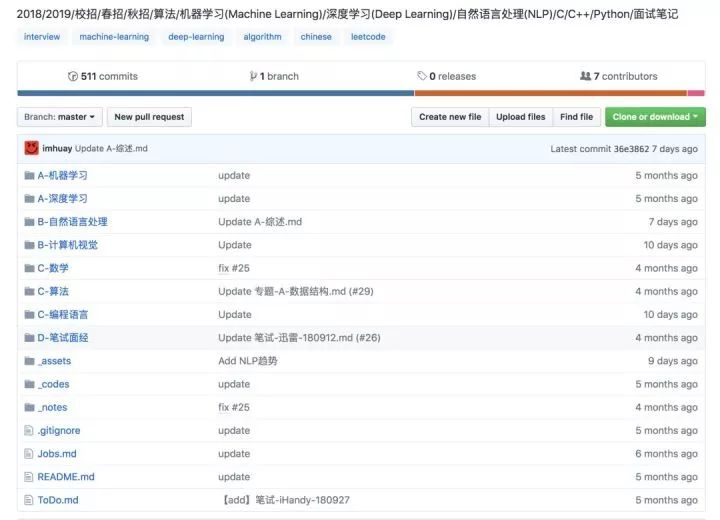
Task: Click the releases tag icon
Action: click(x=422, y=76)
